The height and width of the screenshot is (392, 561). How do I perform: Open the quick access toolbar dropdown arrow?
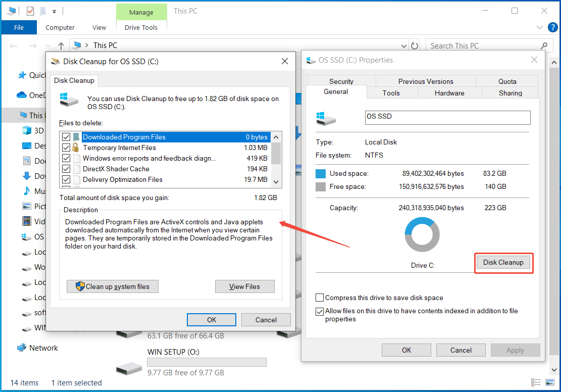54,12
